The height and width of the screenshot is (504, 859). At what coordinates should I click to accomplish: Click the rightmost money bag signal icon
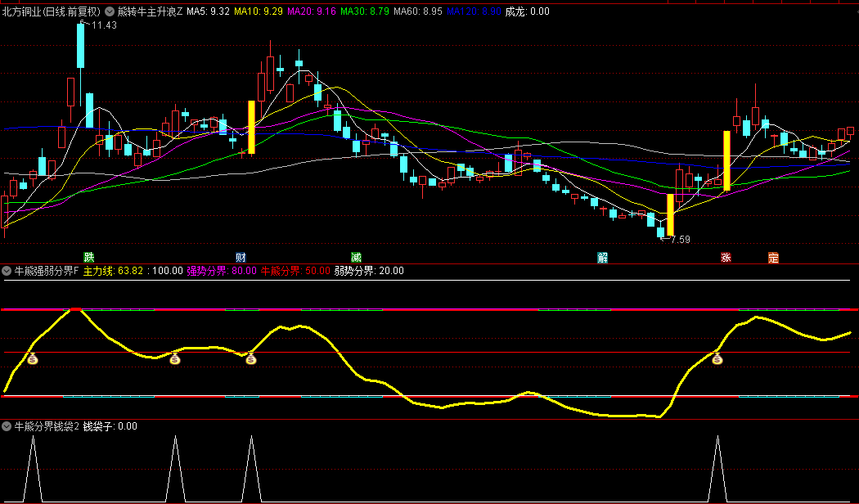717,358
